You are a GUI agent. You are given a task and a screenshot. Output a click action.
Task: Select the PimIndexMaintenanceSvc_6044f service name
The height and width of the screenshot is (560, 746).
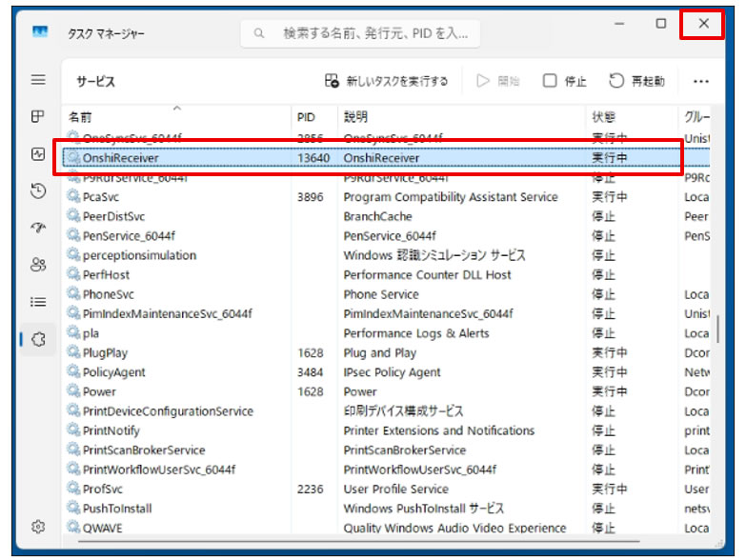click(x=168, y=313)
